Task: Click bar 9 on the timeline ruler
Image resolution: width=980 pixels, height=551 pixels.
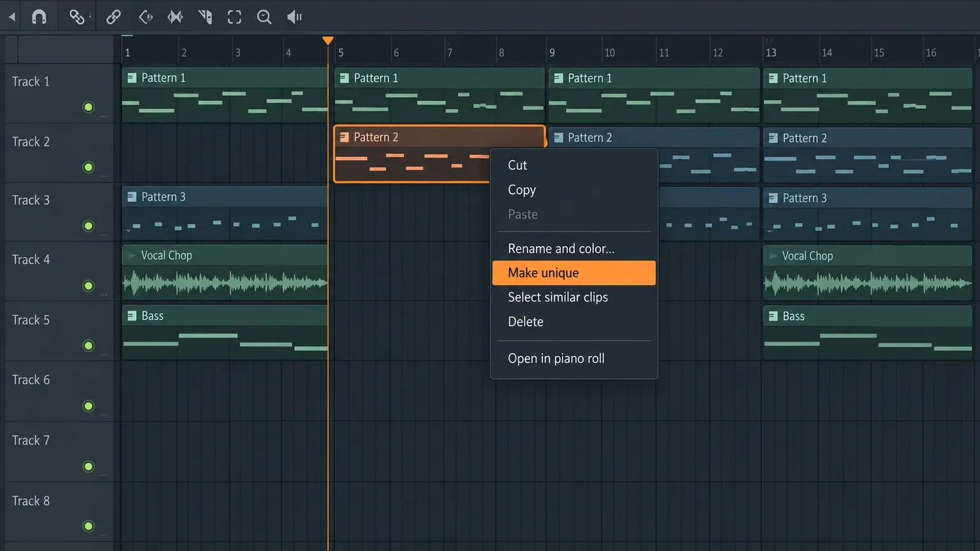Action: 553,52
